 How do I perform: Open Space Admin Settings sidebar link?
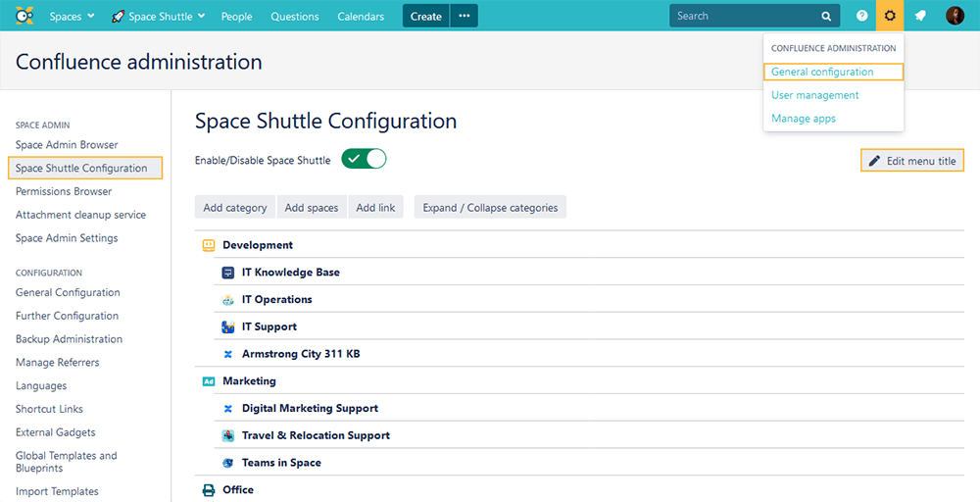pyautogui.click(x=67, y=237)
